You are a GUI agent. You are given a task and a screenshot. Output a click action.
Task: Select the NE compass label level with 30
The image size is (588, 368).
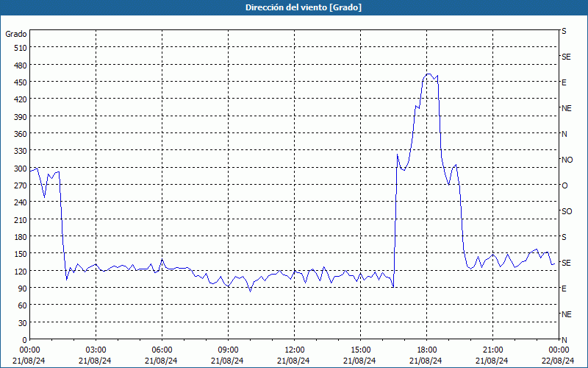[566, 314]
